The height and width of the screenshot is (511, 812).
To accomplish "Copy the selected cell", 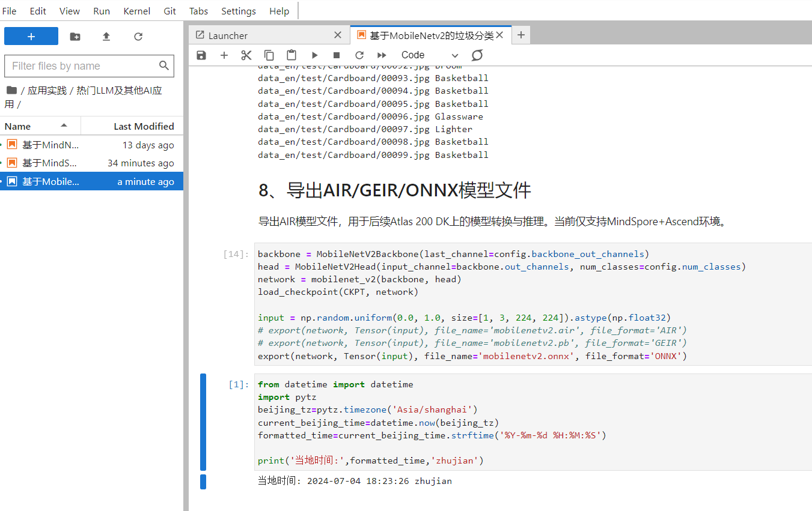I will point(269,55).
